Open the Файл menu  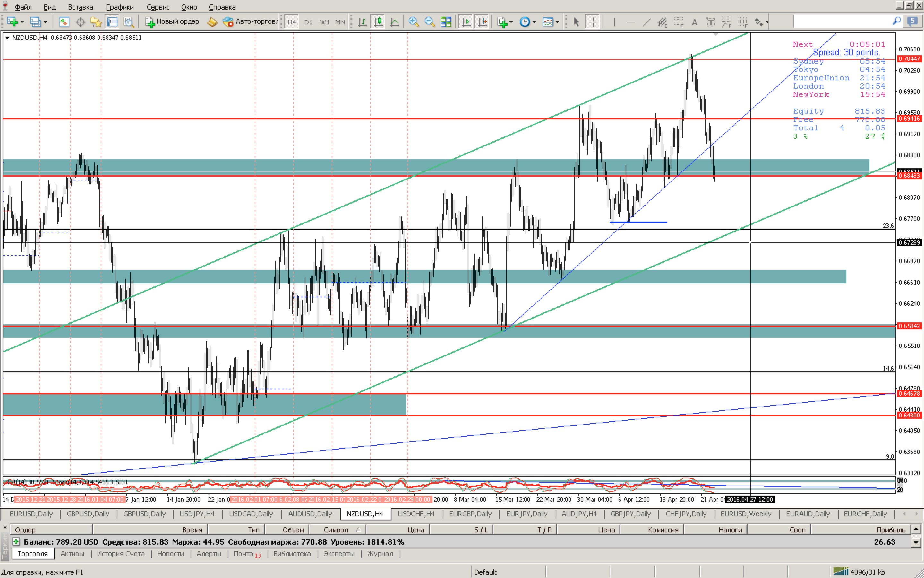click(23, 7)
